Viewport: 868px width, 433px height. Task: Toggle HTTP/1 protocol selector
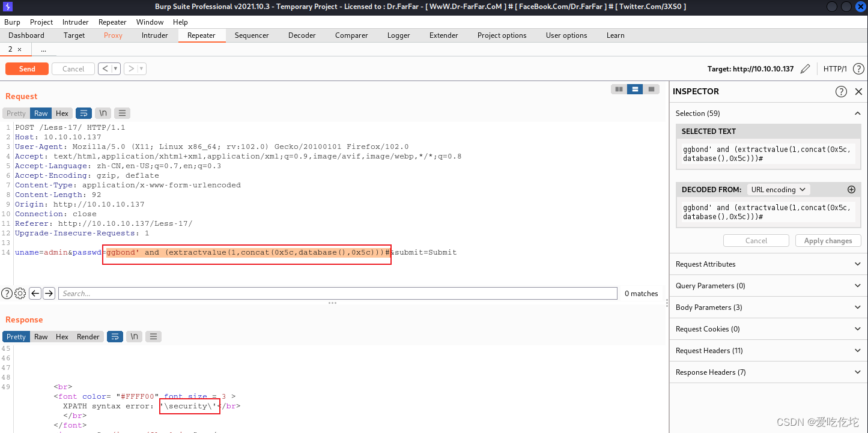point(835,69)
